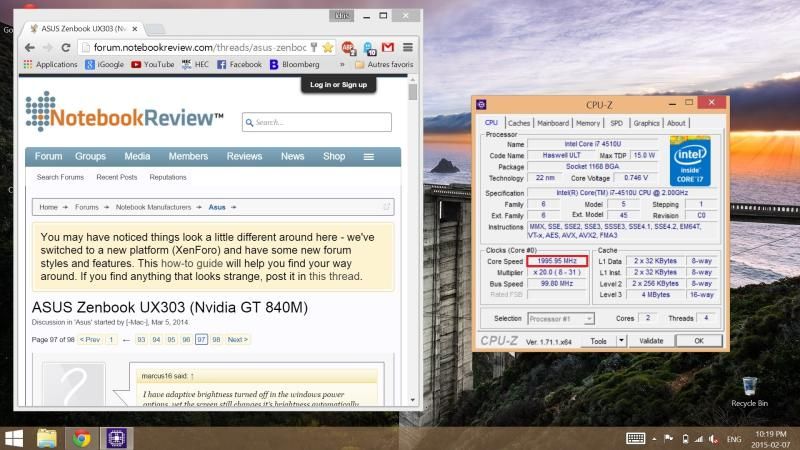800x450 pixels.
Task: Go to page 93
Action: 141,339
